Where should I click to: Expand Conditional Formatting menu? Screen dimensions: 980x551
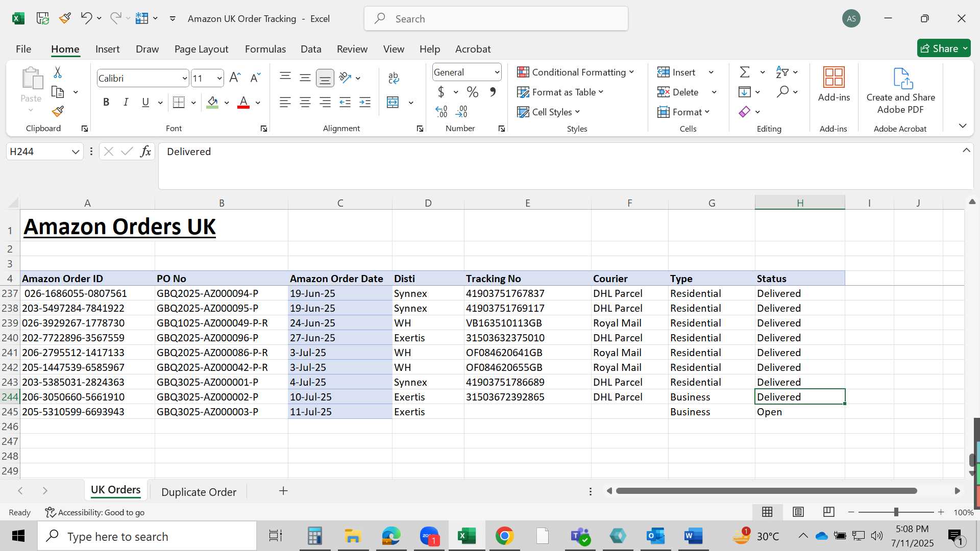click(576, 72)
